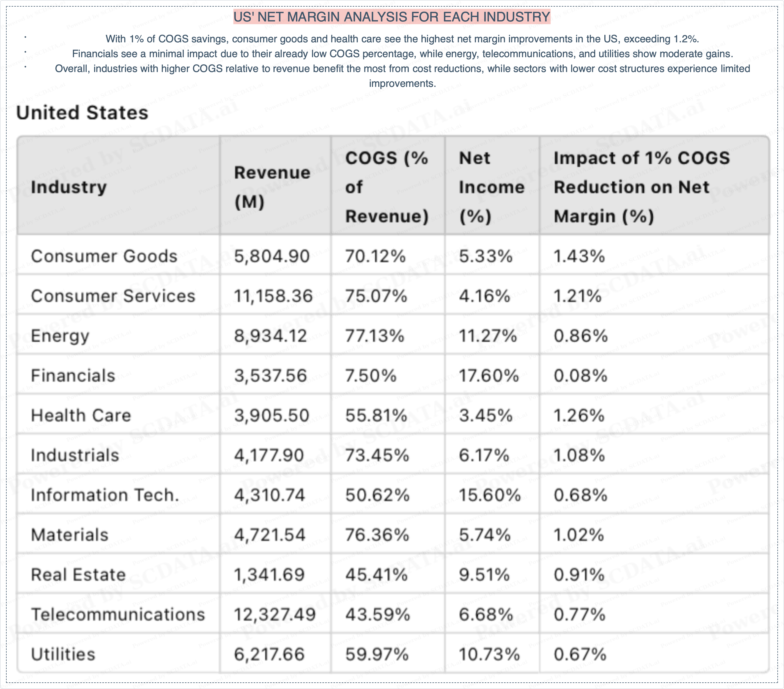This screenshot has height=689, width=784.
Task: Click the Real Estate net income 9.51%
Action: pyautogui.click(x=484, y=575)
